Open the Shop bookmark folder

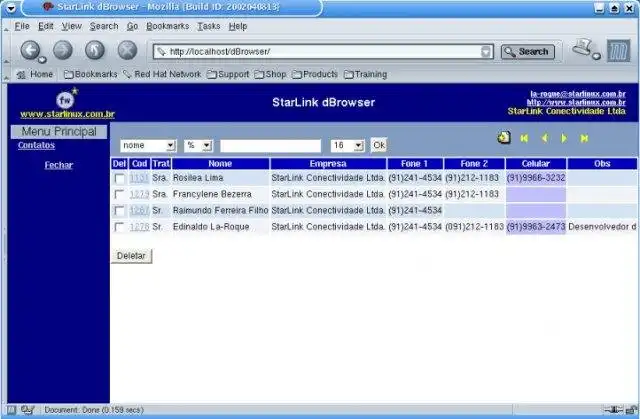click(270, 74)
